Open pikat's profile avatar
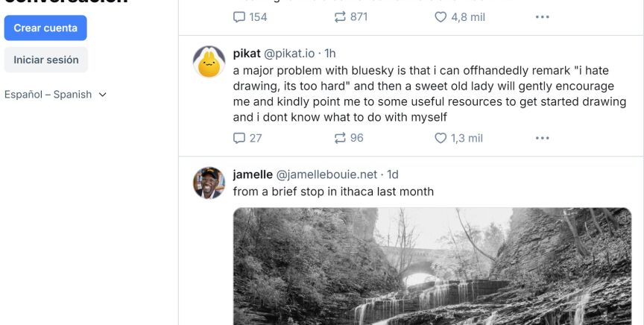Image resolution: width=644 pixels, height=325 pixels. point(209,62)
